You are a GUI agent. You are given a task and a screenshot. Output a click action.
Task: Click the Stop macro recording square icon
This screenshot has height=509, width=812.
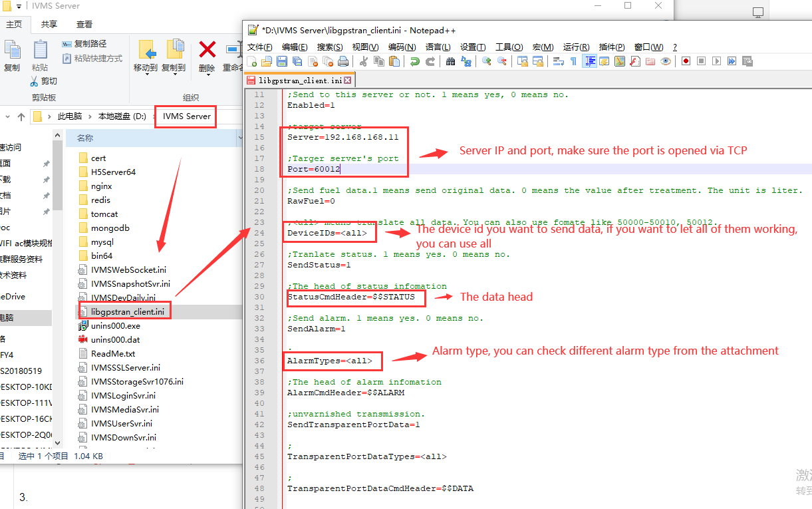[701, 61]
